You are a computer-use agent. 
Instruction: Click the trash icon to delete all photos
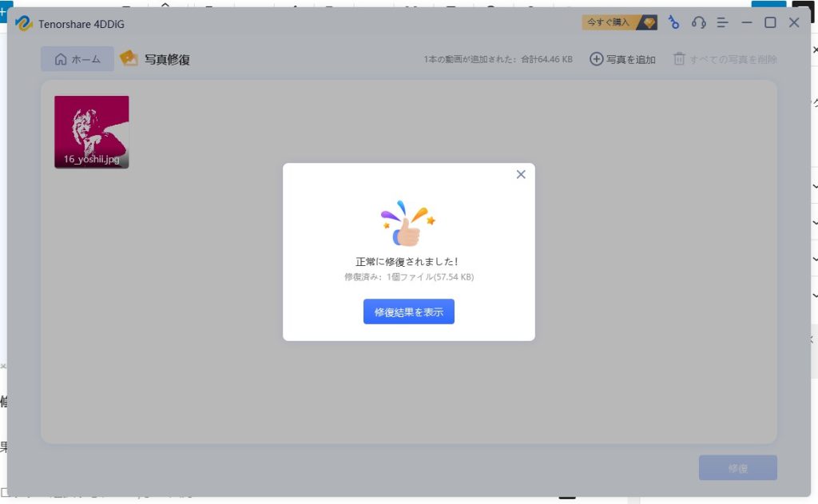[679, 59]
